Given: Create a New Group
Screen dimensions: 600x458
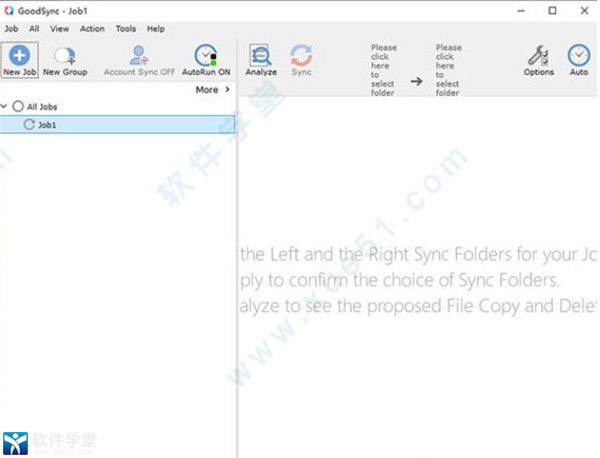Looking at the screenshot, I should coord(65,60).
